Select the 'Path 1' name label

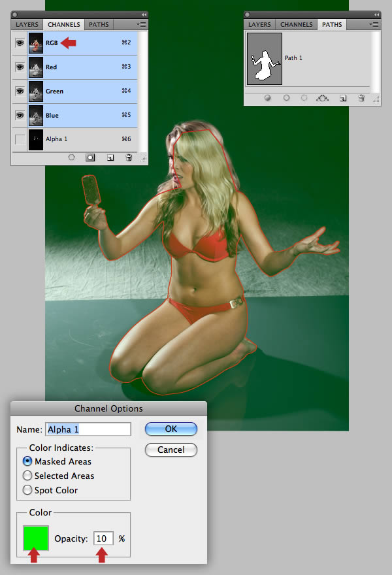point(293,58)
